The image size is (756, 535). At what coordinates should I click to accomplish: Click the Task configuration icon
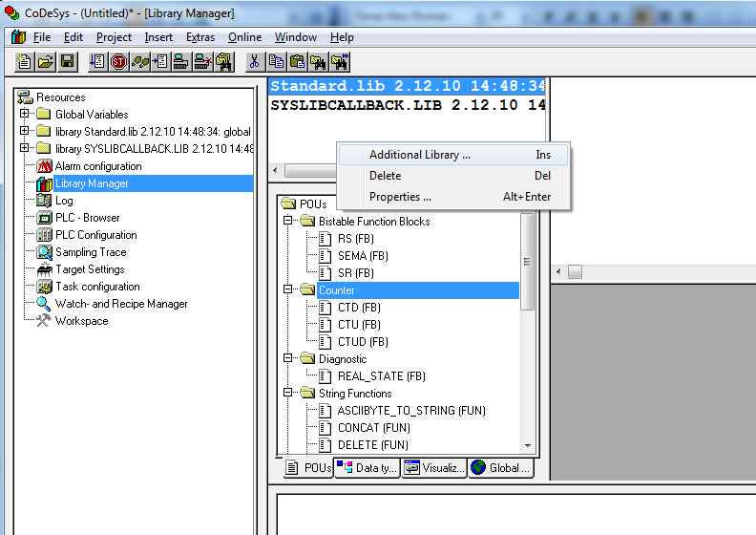(44, 287)
